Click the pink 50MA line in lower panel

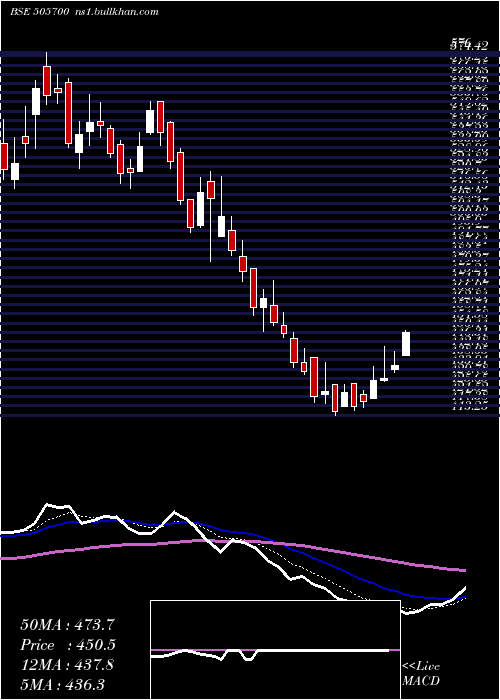click(232, 542)
